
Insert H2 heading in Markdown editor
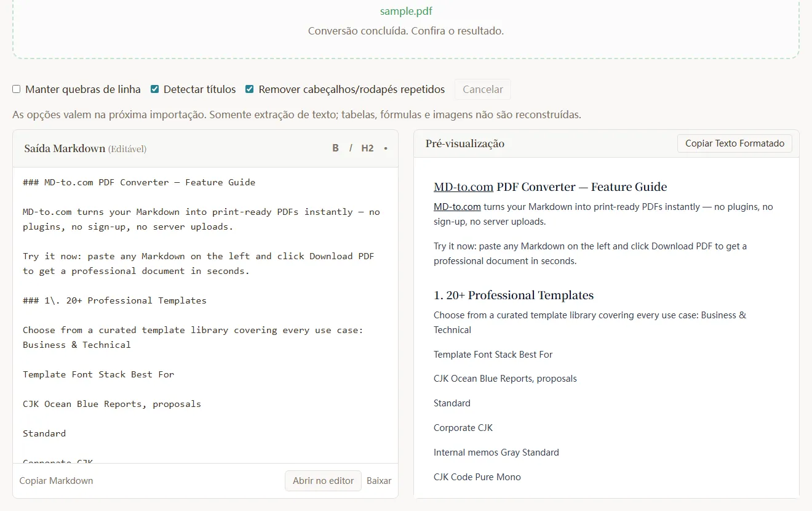click(367, 148)
